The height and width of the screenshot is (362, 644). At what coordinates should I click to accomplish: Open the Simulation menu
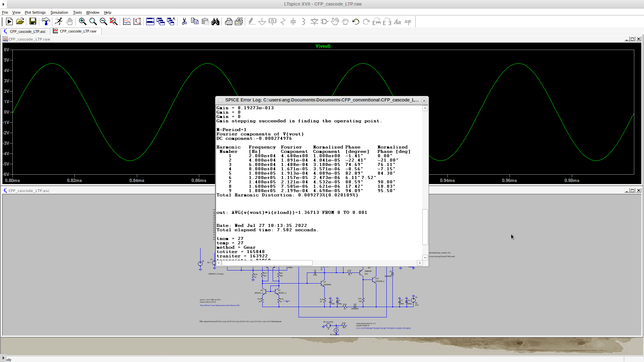(59, 12)
